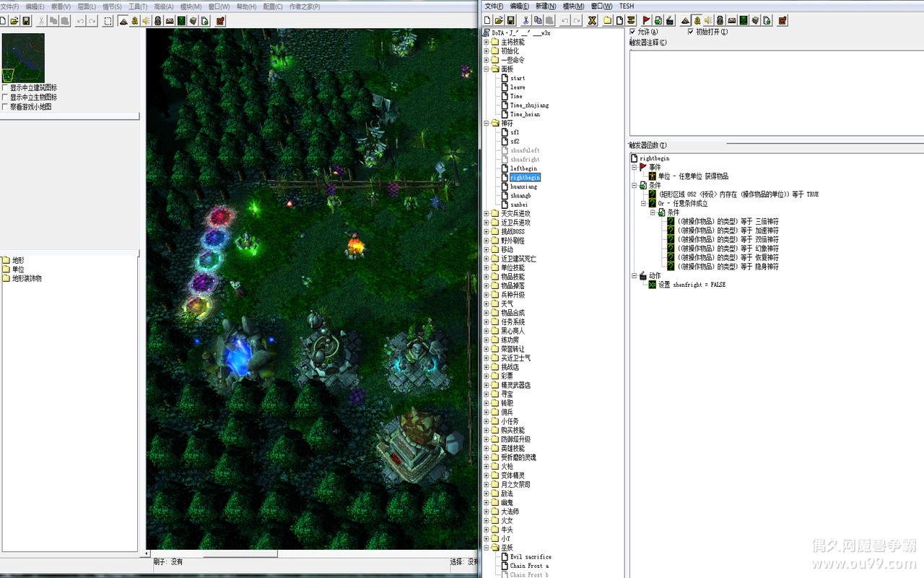Collapse the 动作 node in trigger functions
Image resolution: width=924 pixels, height=578 pixels.
coord(634,275)
